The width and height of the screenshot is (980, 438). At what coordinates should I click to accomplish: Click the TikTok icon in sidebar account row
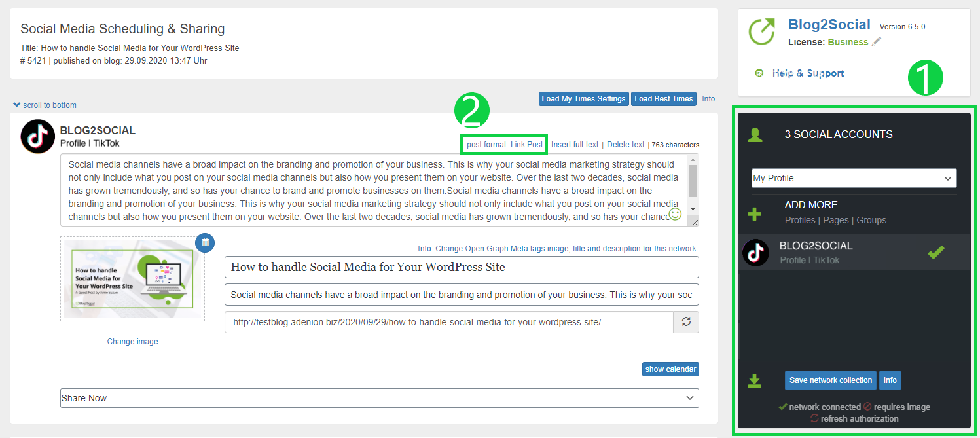756,252
